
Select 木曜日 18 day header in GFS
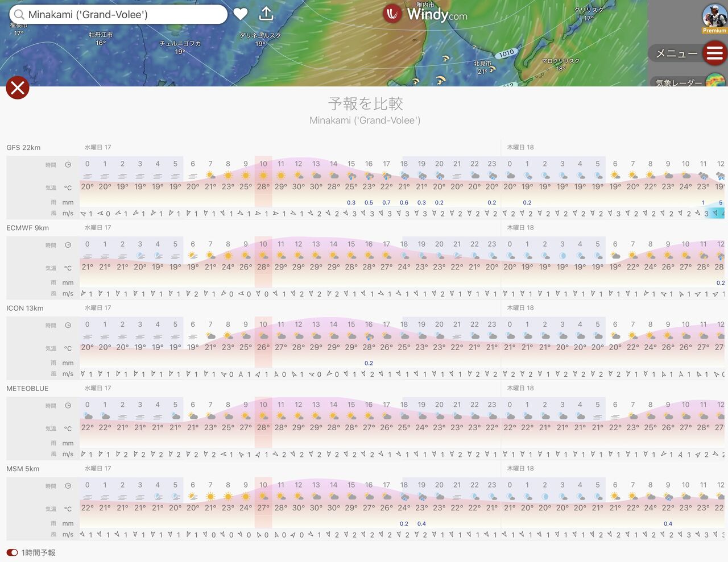[x=520, y=147]
